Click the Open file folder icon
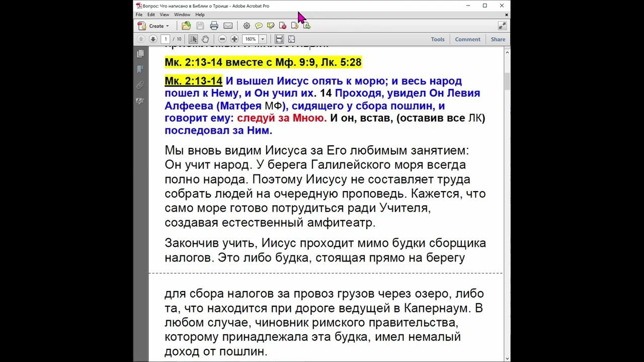Screen dimensions: 644x362 tap(186, 26)
